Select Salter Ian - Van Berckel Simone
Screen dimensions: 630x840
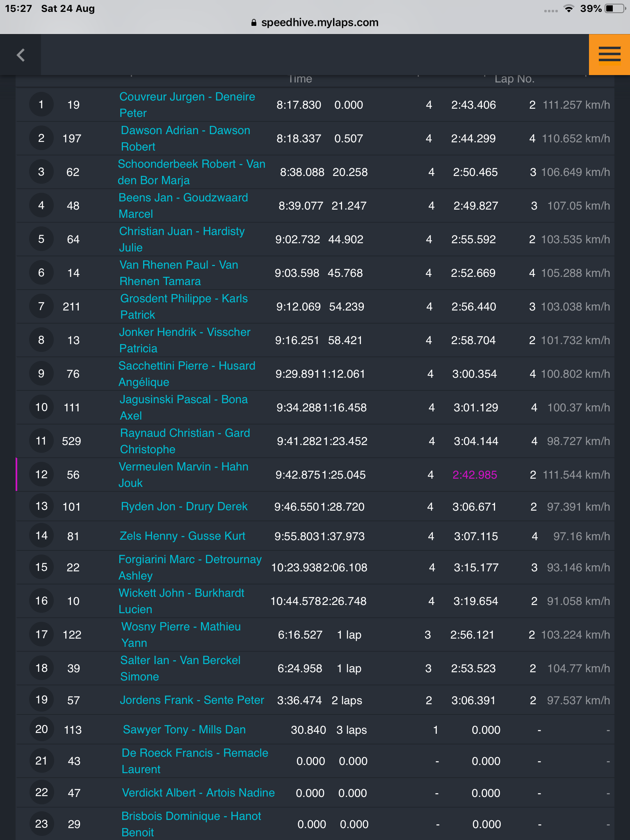pyautogui.click(x=180, y=669)
